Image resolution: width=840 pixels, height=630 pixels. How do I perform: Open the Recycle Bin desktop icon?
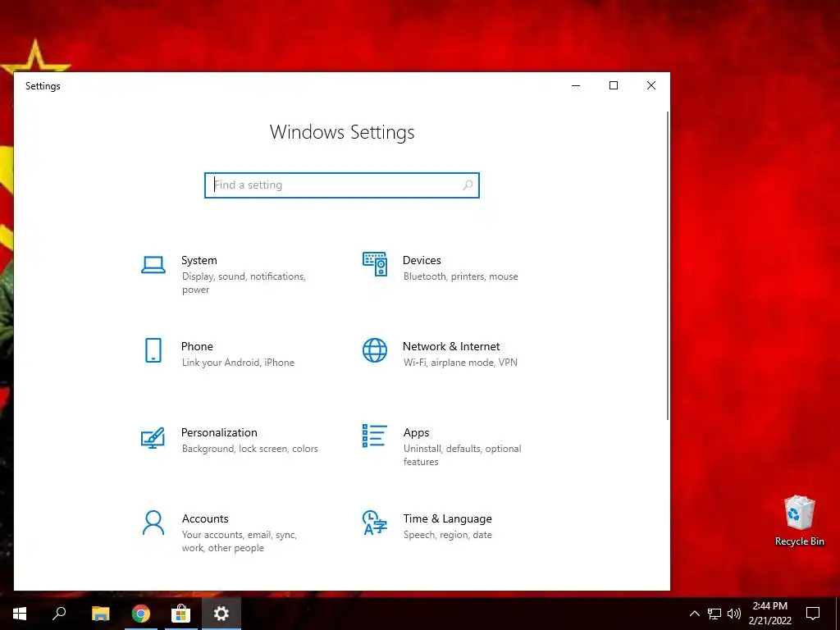click(799, 521)
